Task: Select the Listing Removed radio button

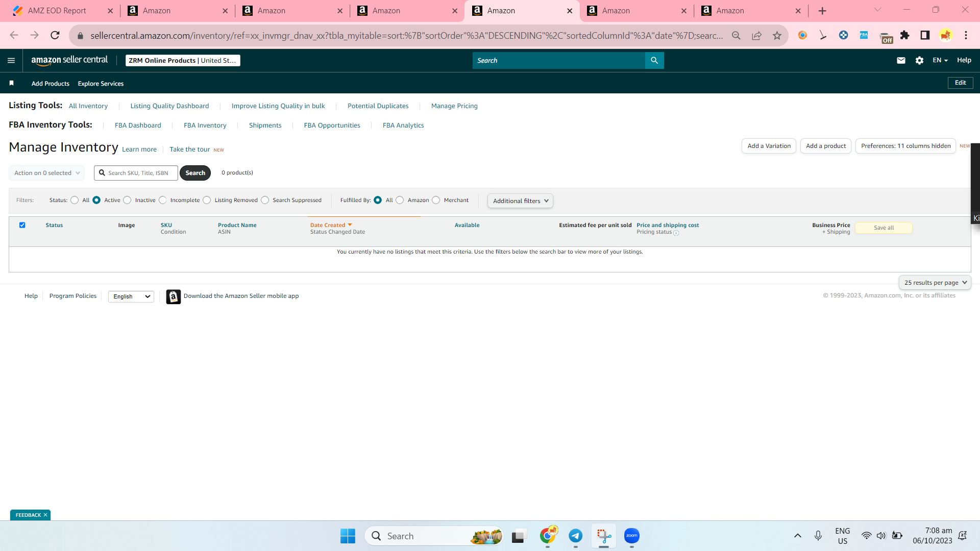Action: [x=207, y=200]
